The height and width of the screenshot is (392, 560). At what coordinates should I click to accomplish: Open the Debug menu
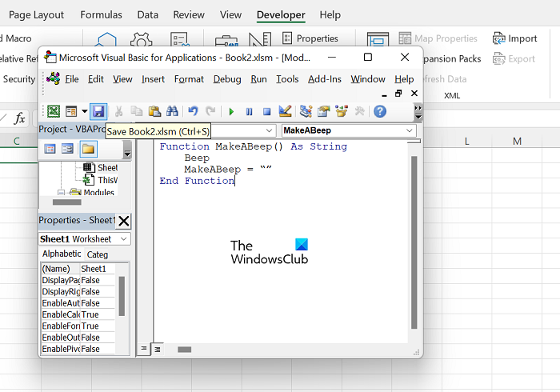tap(227, 79)
